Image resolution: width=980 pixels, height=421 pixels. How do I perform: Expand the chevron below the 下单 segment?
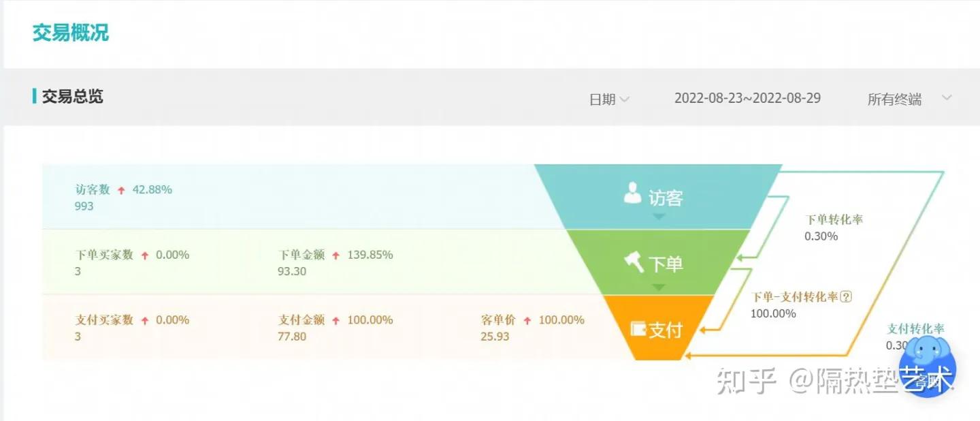click(x=657, y=287)
